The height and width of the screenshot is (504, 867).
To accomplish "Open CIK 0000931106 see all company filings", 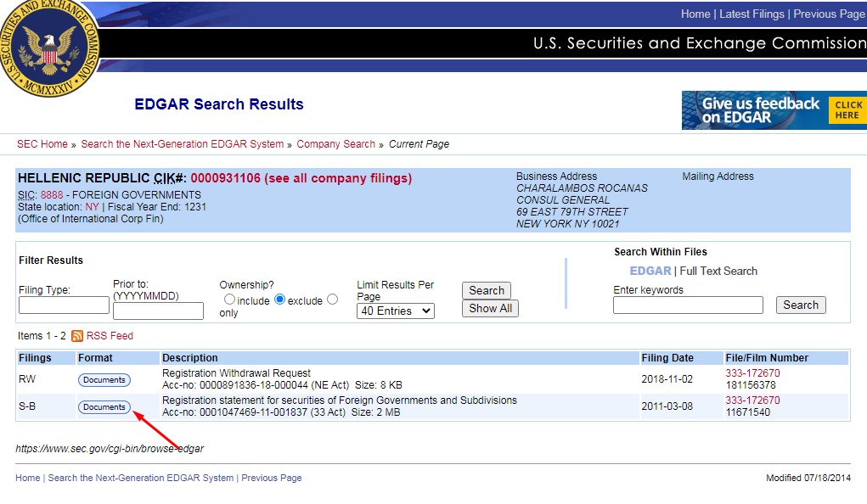I will 301,178.
